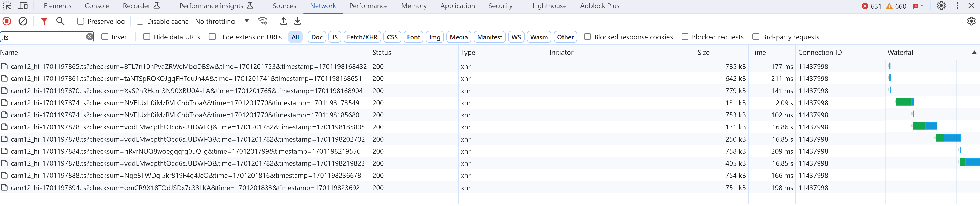
Task: Toggle the red filter funnel icon
Action: point(44,21)
